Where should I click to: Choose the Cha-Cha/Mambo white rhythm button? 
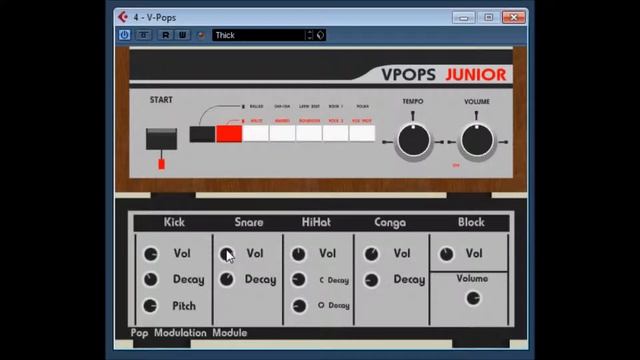point(282,133)
